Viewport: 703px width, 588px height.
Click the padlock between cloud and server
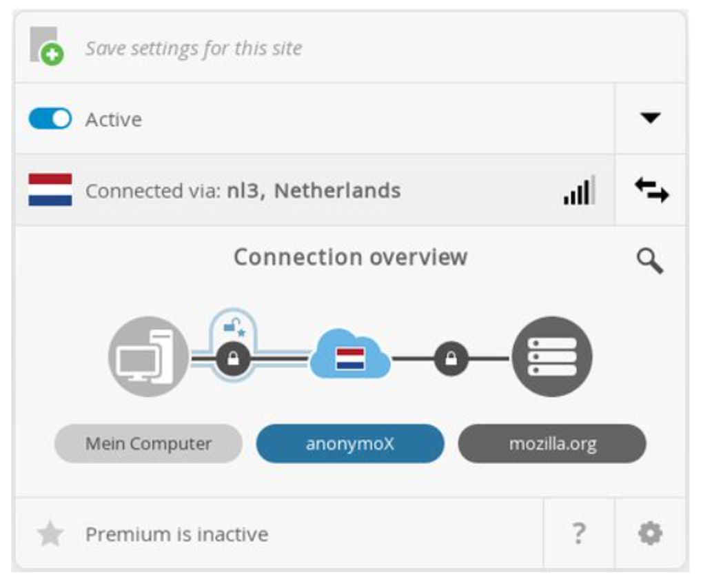pyautogui.click(x=451, y=358)
